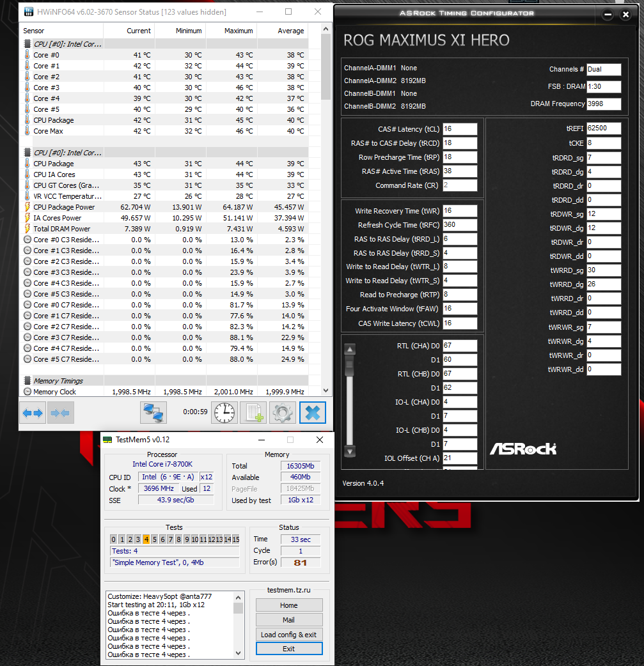This screenshot has height=666, width=644.
Task: Click Channels # field showing Dual
Action: point(604,69)
